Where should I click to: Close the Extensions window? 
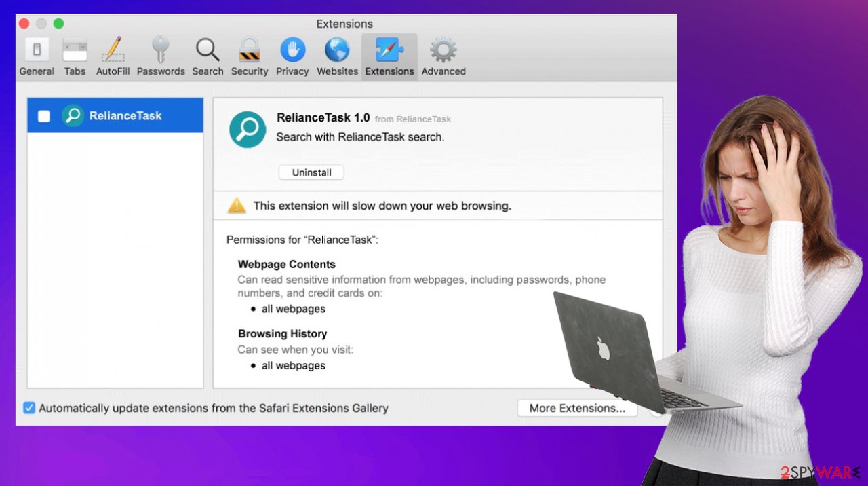click(x=24, y=24)
